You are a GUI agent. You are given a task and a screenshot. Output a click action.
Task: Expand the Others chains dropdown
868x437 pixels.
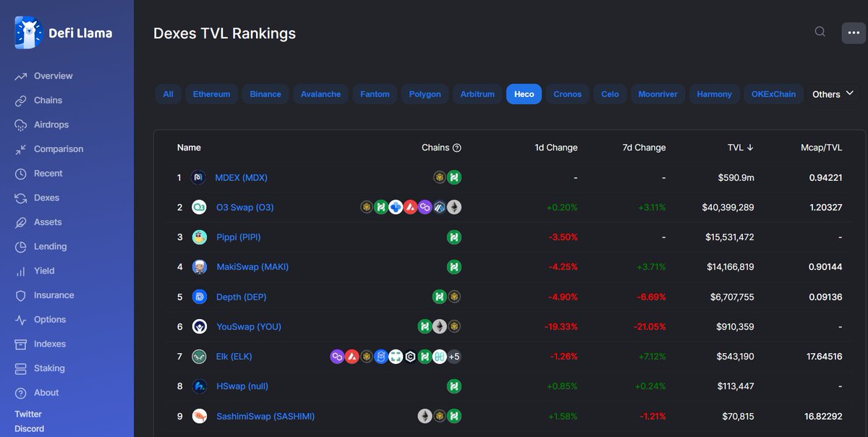click(833, 94)
